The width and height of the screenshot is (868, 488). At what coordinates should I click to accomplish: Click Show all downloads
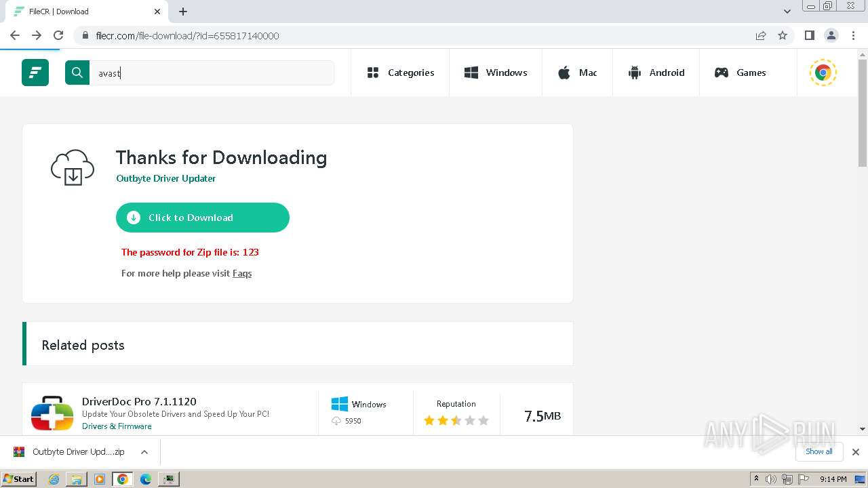click(x=819, y=451)
